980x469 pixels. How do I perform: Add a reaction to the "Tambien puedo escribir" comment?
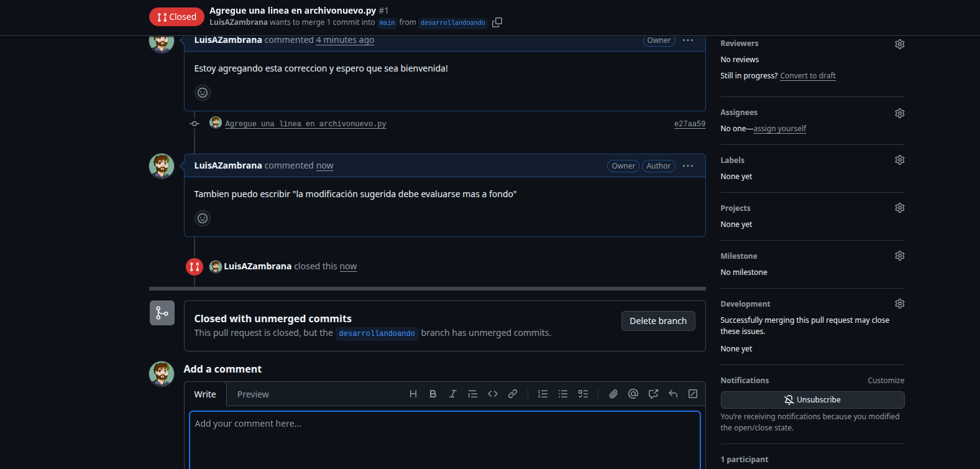tap(203, 218)
